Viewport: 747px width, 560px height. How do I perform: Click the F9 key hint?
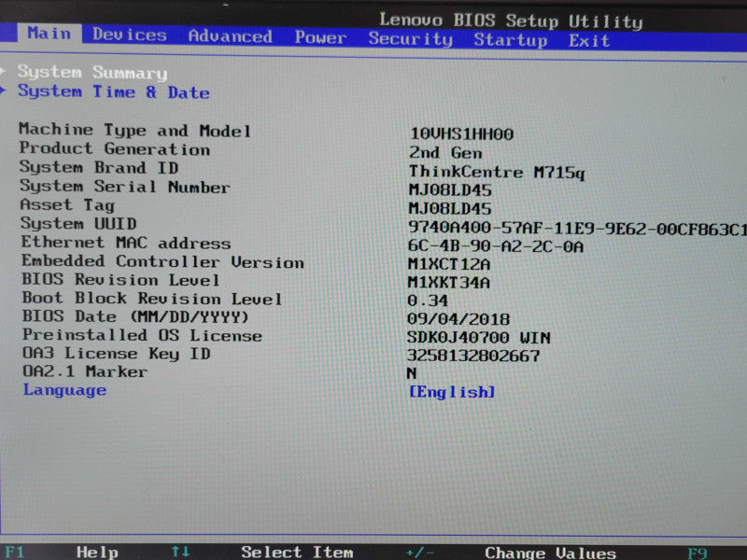(698, 553)
